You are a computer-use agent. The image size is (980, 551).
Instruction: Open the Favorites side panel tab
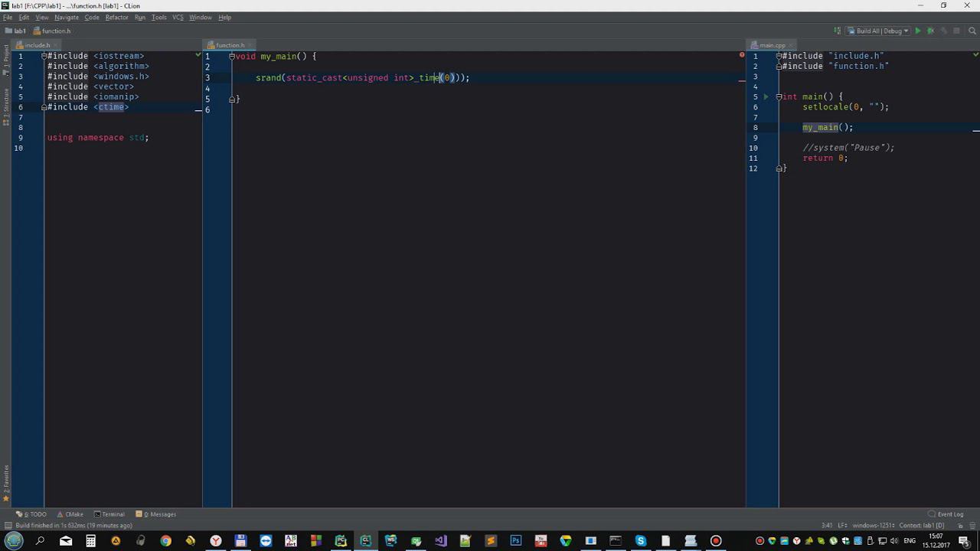[6, 484]
